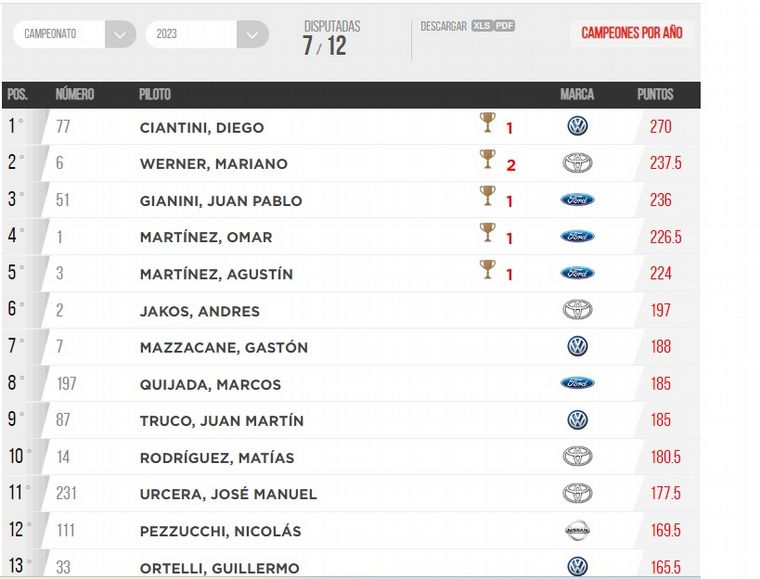Image resolution: width=760 pixels, height=579 pixels.
Task: Expand the 2023 year selector
Action: [207, 34]
